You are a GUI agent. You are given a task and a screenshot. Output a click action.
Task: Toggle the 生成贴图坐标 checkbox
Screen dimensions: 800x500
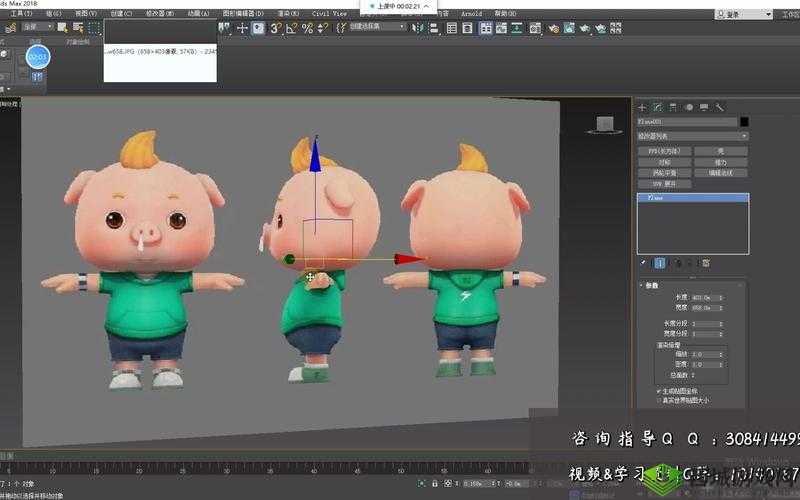coord(659,391)
